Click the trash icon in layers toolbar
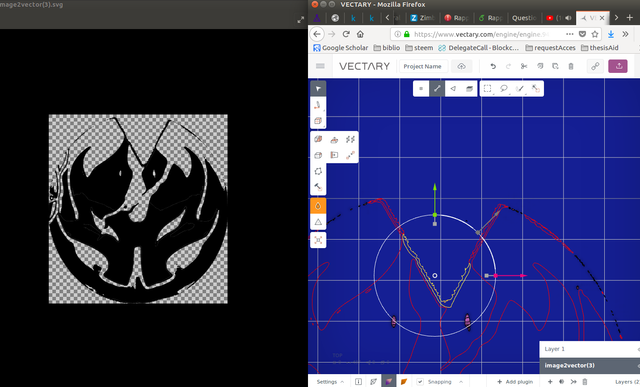 [x=584, y=382]
